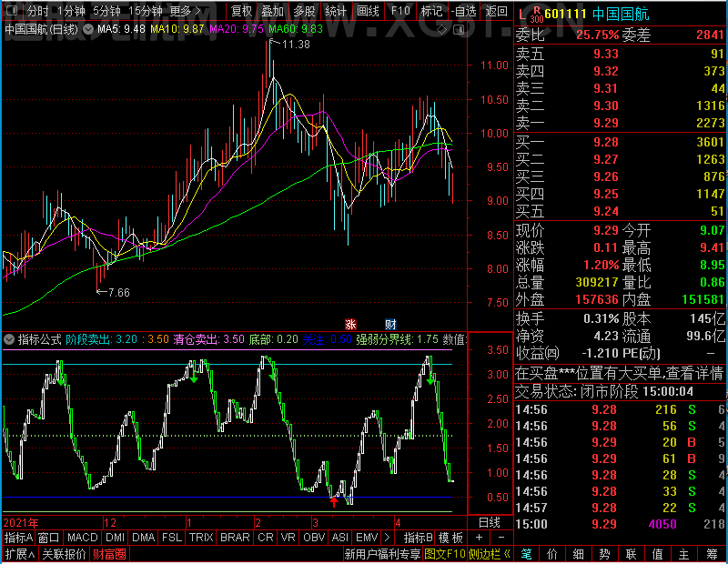Image resolution: width=728 pixels, height=564 pixels.
Task: Open the 更多 periods menu
Action: [186, 11]
